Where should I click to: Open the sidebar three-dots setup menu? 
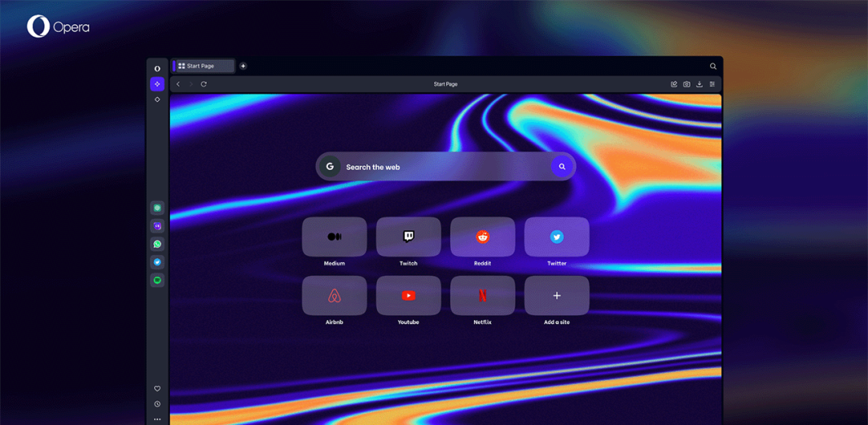pyautogui.click(x=157, y=419)
